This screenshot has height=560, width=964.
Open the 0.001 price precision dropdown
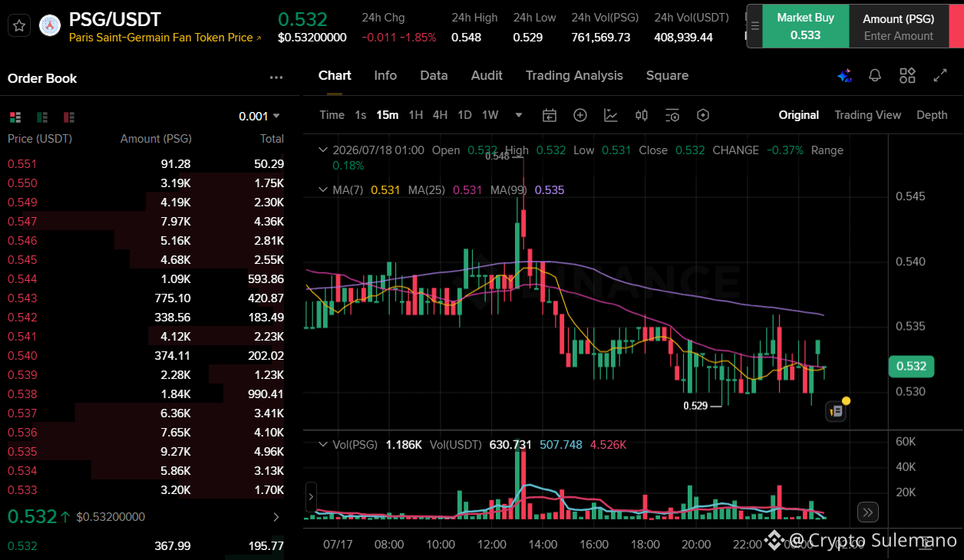point(259,116)
